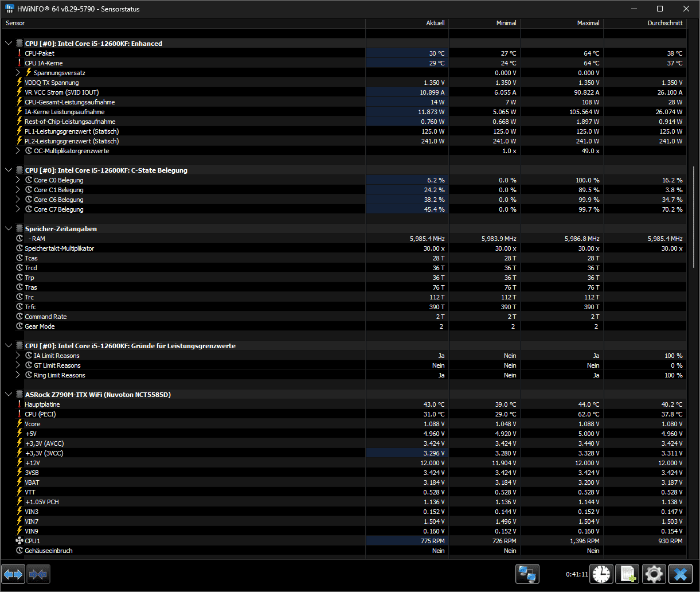The height and width of the screenshot is (592, 700).
Task: Click the fan icon next to CPU1
Action: tap(19, 541)
